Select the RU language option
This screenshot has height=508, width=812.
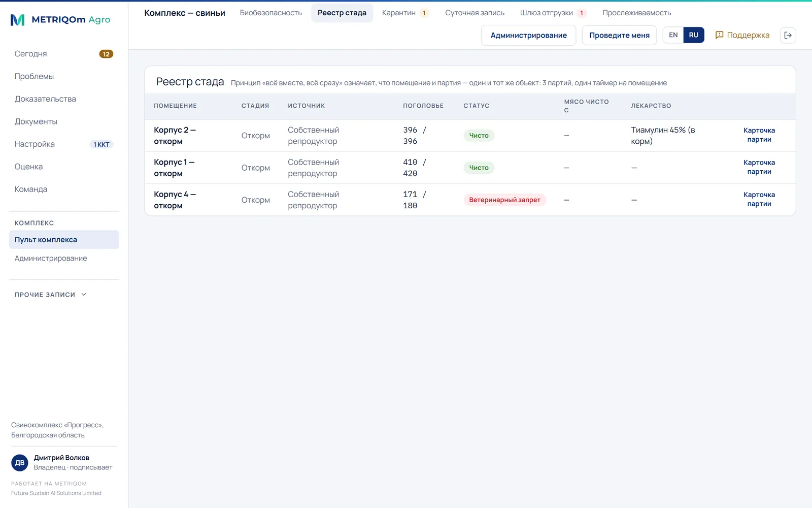(694, 35)
